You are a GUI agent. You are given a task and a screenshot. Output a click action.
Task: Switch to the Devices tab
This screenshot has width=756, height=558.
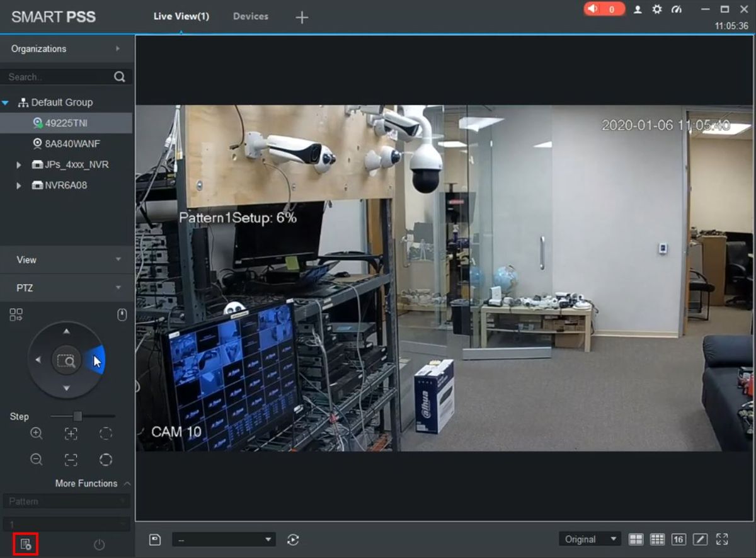(250, 16)
